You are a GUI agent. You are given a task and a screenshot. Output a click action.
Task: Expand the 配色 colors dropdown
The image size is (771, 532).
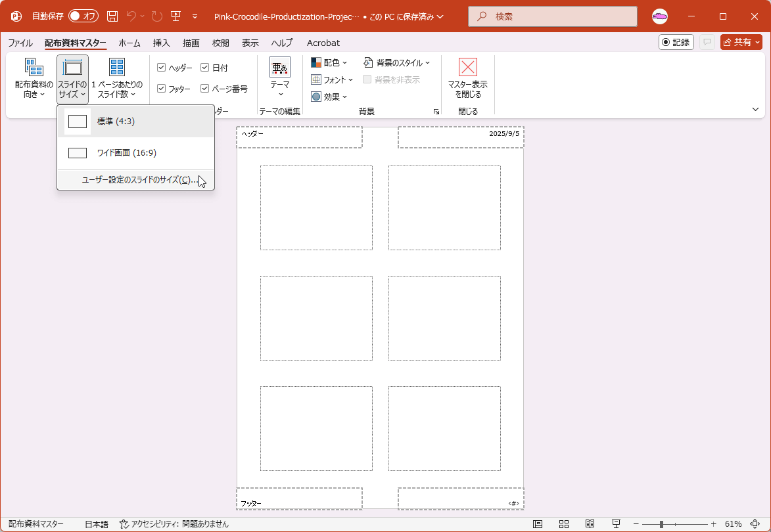pyautogui.click(x=329, y=63)
